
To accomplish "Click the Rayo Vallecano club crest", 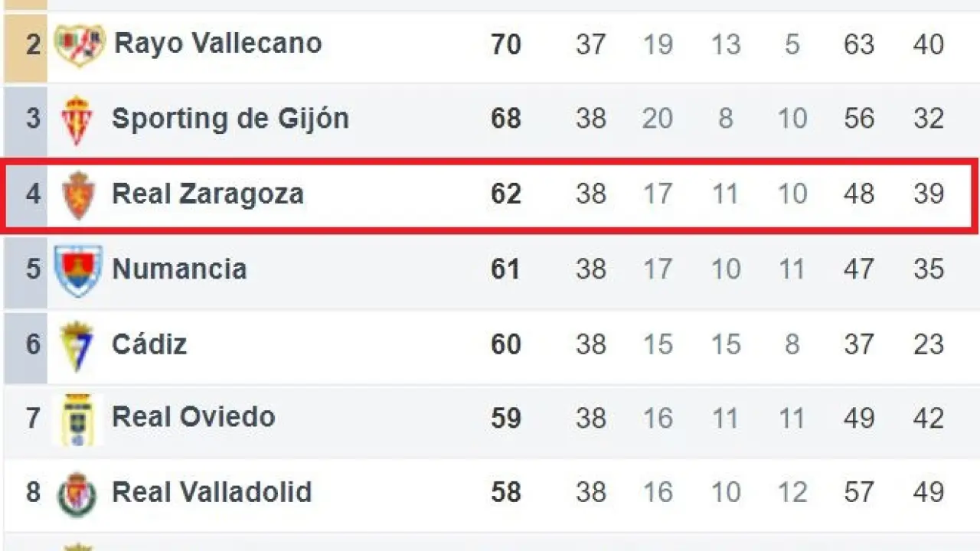I will 79,44.
